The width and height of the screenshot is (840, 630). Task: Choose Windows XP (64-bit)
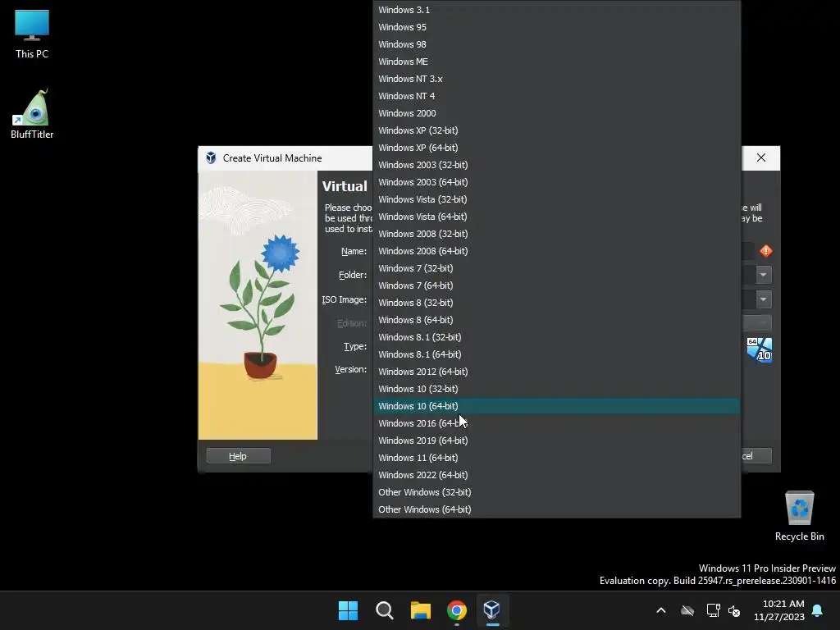coord(557,148)
